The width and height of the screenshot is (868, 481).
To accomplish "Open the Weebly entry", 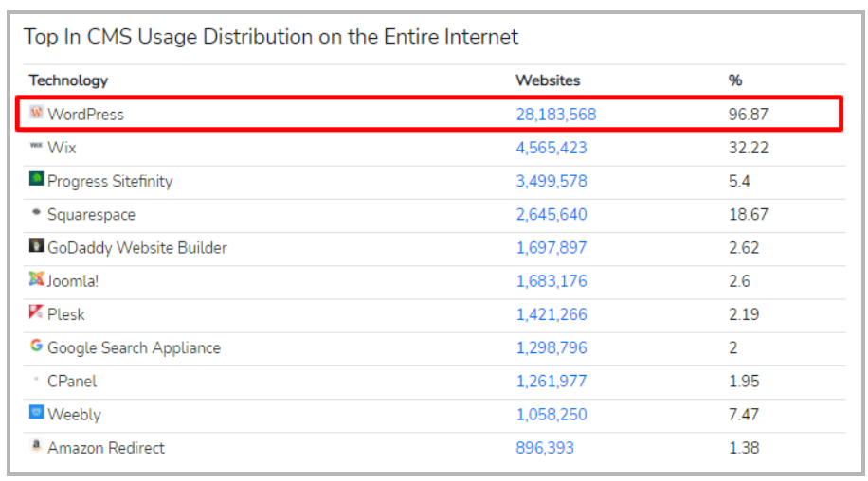I will coord(74,415).
